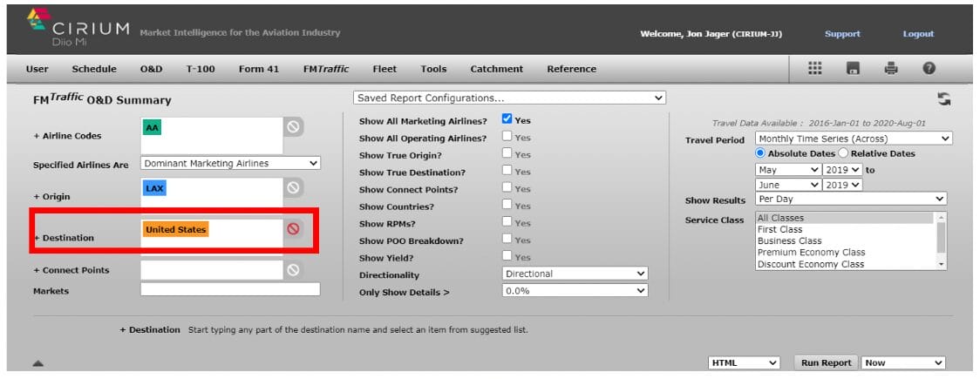Select the Relative Dates radio button
The height and width of the screenshot is (379, 980).
click(843, 153)
